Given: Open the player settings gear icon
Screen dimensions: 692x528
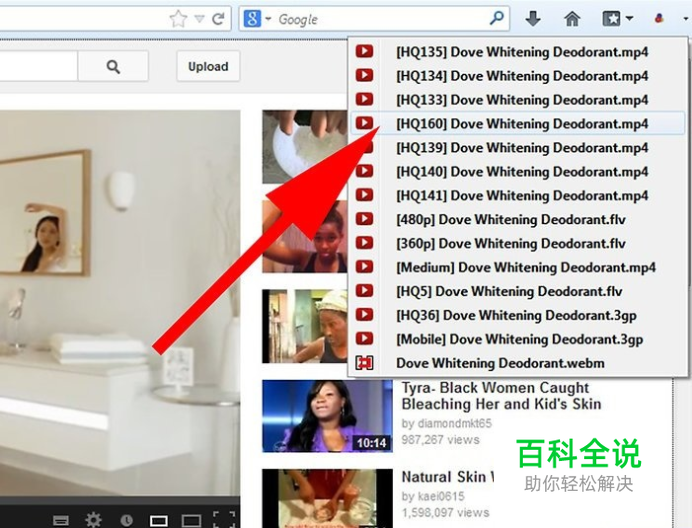Looking at the screenshot, I should [93, 520].
